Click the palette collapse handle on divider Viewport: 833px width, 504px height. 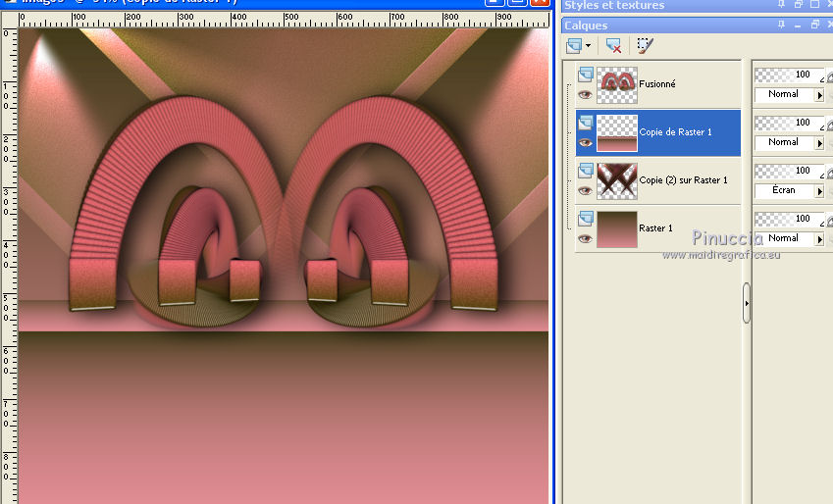[747, 304]
